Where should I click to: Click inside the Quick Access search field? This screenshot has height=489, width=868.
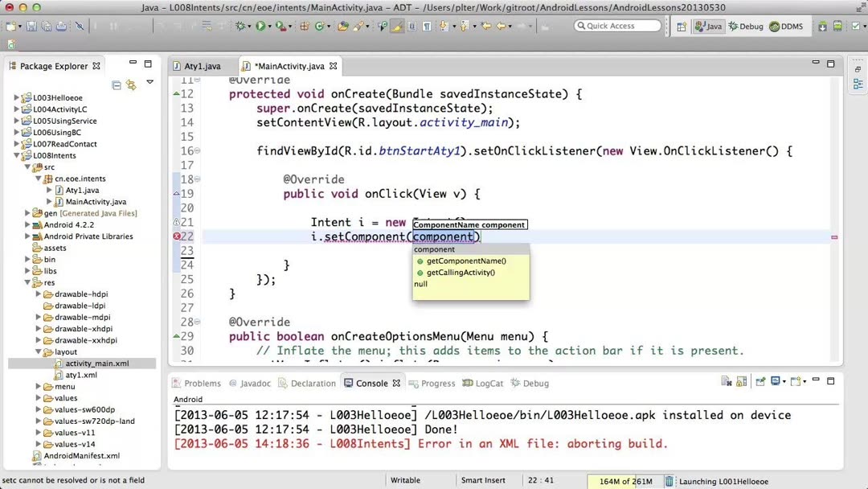(x=617, y=25)
